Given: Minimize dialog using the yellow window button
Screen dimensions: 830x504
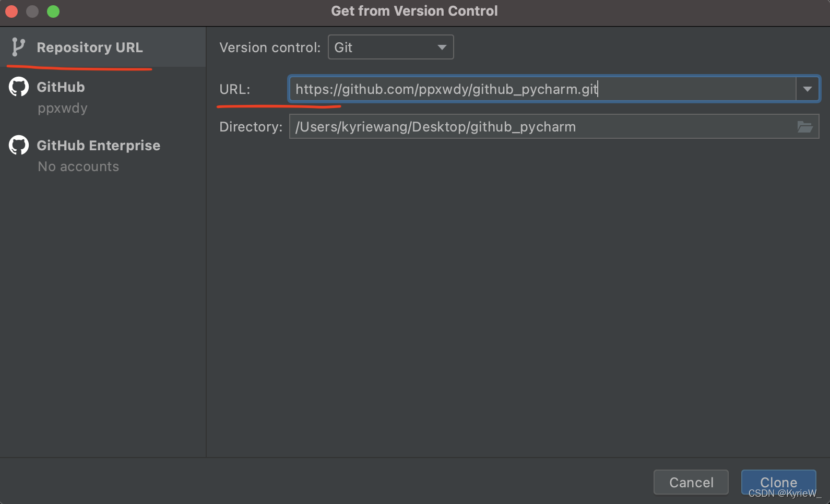Looking at the screenshot, I should pyautogui.click(x=32, y=11).
